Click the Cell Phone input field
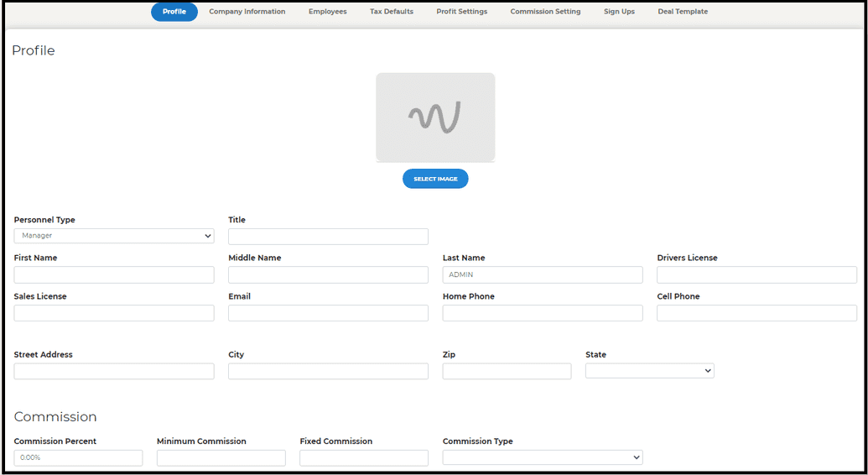This screenshot has height=475, width=868. [x=756, y=312]
